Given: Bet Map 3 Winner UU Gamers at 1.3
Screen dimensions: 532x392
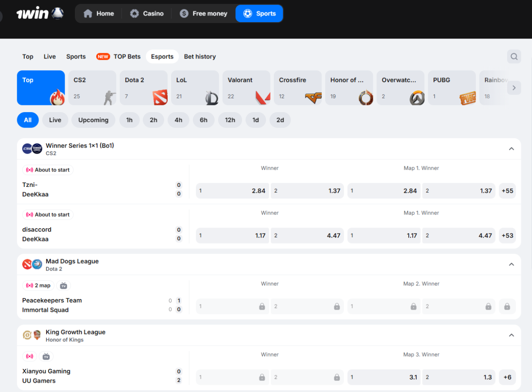Looking at the screenshot, I should coord(459,377).
